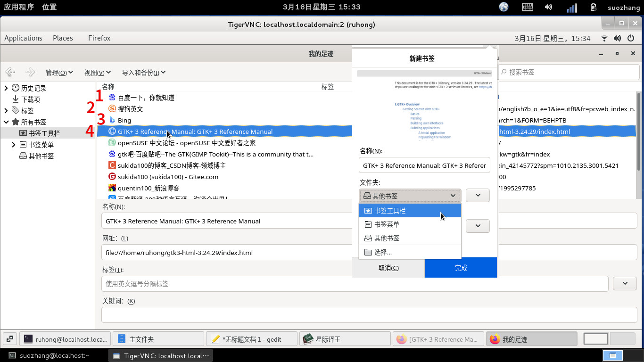Click the Baidu favicon beside 百度一下
The width and height of the screenshot is (644, 362).
coord(112,98)
